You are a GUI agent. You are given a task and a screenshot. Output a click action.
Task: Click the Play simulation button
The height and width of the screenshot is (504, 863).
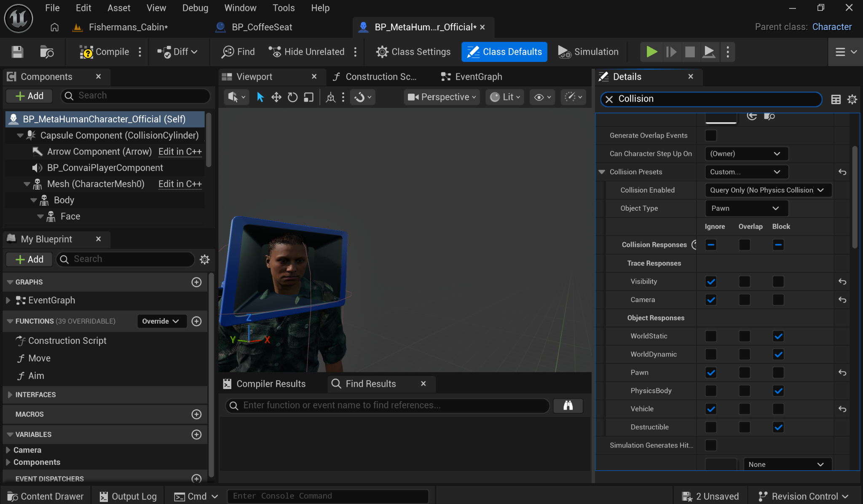pyautogui.click(x=651, y=52)
